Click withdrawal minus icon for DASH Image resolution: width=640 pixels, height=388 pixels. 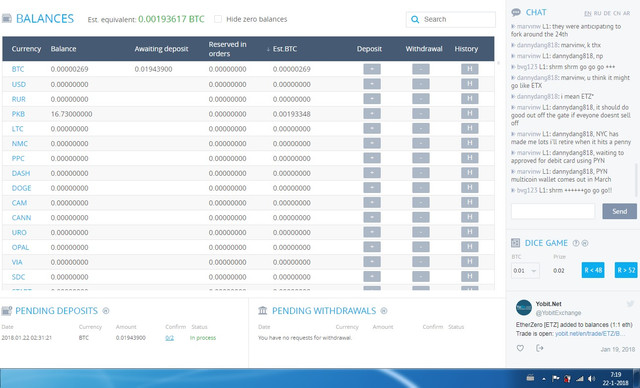420,173
